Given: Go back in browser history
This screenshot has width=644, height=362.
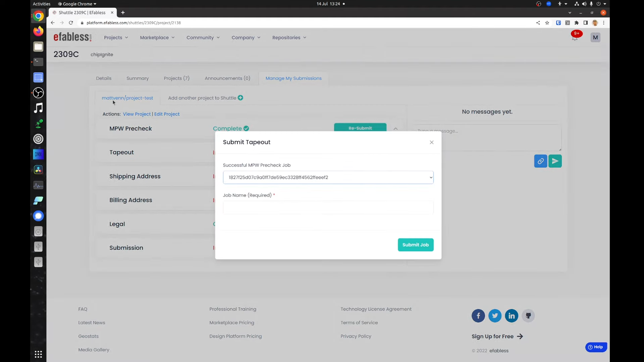Looking at the screenshot, I should point(53,23).
